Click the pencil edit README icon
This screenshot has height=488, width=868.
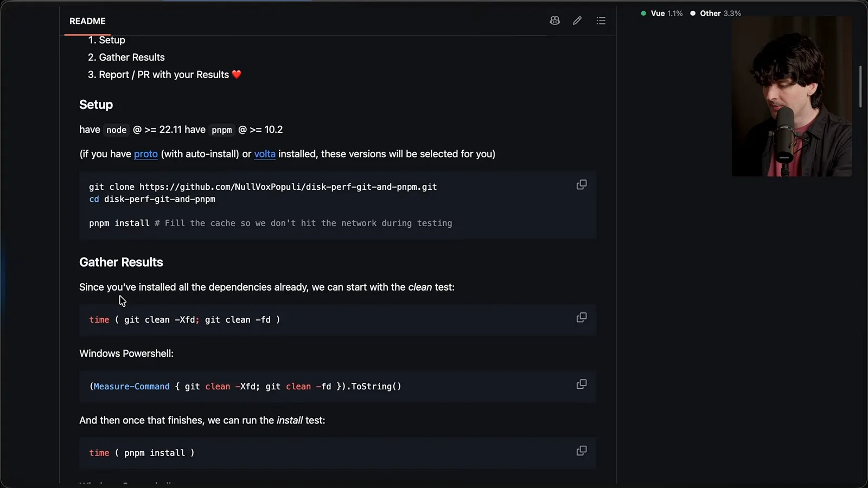click(x=577, y=21)
